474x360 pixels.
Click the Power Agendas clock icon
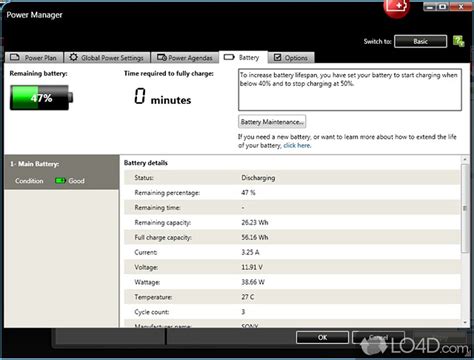tap(162, 57)
